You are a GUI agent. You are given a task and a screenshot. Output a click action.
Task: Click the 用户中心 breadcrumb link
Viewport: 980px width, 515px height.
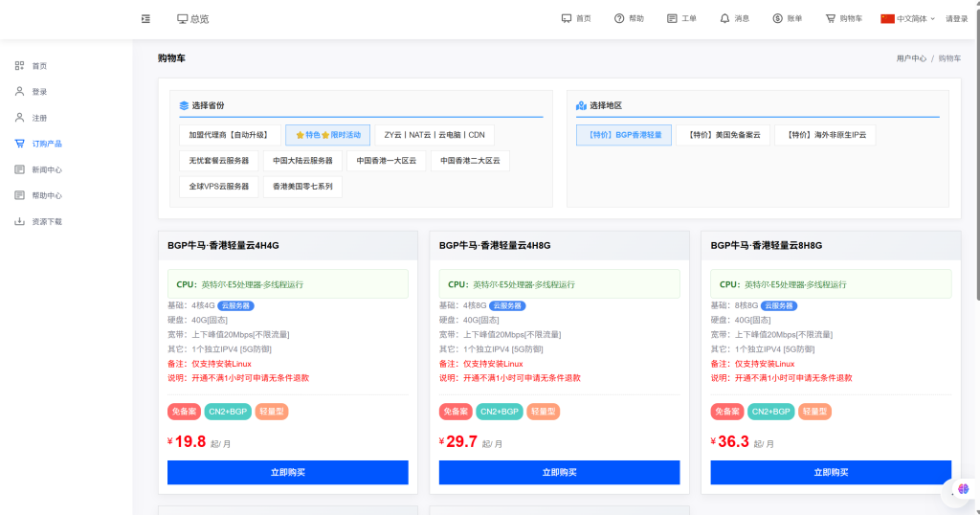911,58
